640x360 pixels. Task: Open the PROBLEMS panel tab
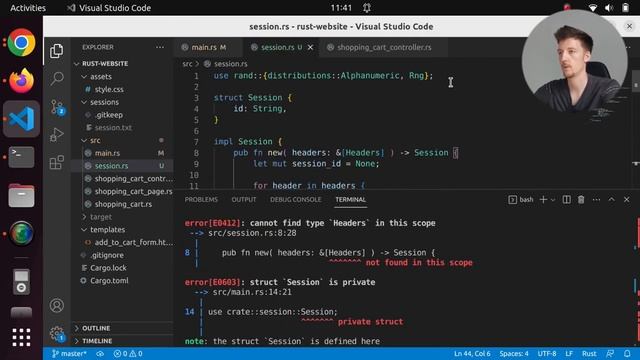coord(201,200)
